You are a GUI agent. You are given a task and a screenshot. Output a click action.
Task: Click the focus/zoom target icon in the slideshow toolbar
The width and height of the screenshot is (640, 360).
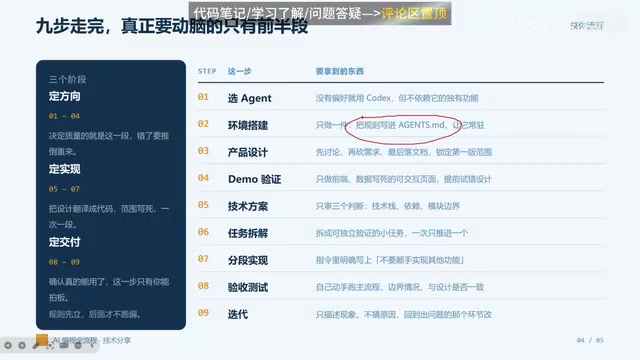click(x=50, y=345)
